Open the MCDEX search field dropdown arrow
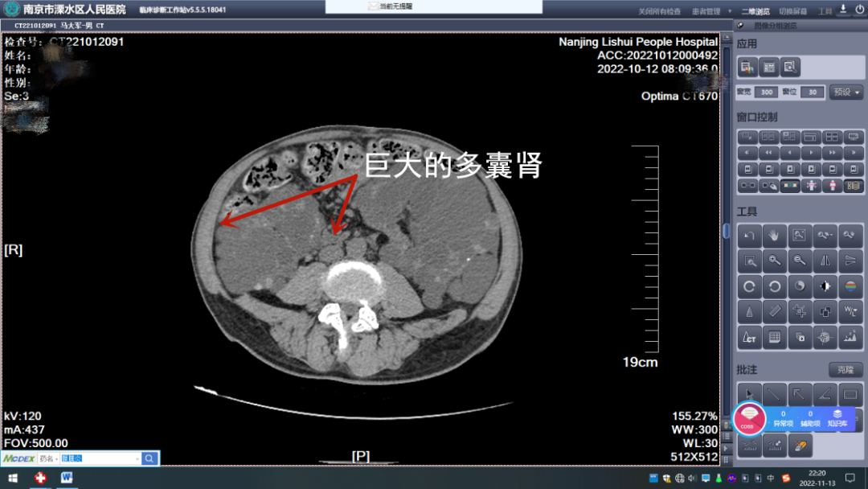 [137, 458]
